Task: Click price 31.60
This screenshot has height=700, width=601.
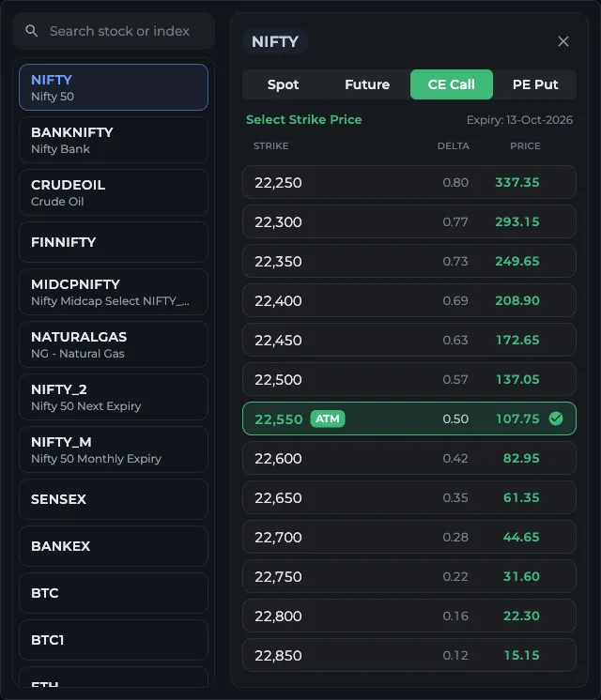Action: click(521, 576)
